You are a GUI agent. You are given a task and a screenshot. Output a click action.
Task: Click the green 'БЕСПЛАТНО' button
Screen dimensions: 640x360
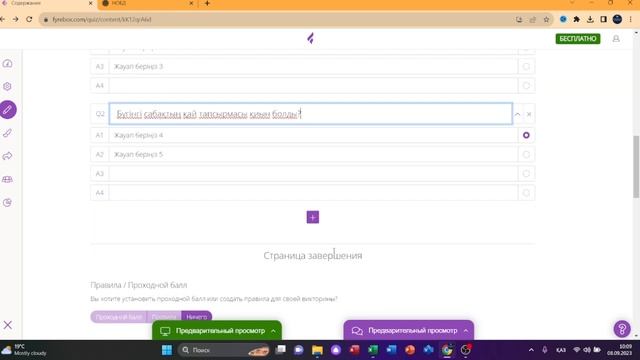coord(578,39)
